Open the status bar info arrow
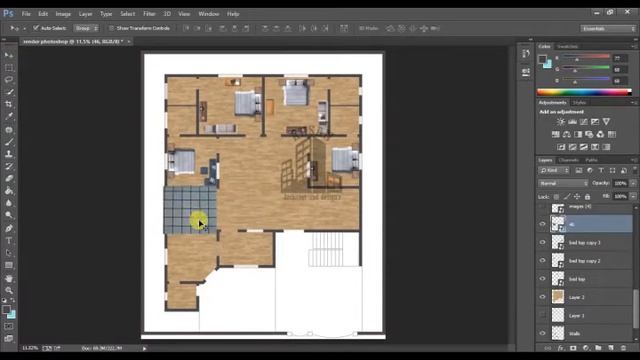 click(x=144, y=349)
